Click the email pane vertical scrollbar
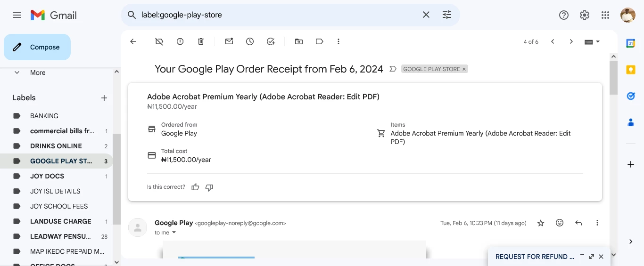 pyautogui.click(x=613, y=78)
